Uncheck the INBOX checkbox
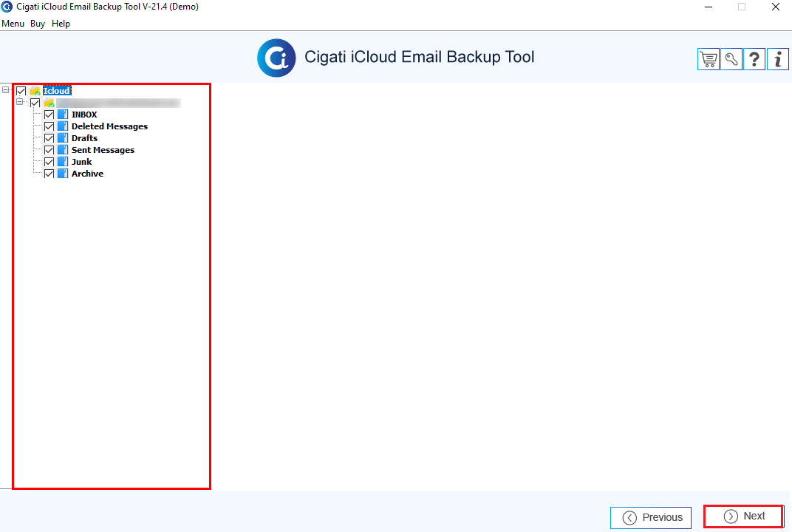The height and width of the screenshot is (532, 792). tap(49, 115)
